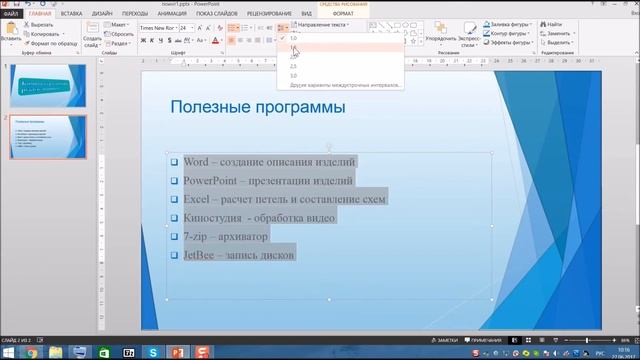Open Text Direction (Направление текста) dropdown
Viewport: 640px width, 360px height.
click(x=321, y=25)
